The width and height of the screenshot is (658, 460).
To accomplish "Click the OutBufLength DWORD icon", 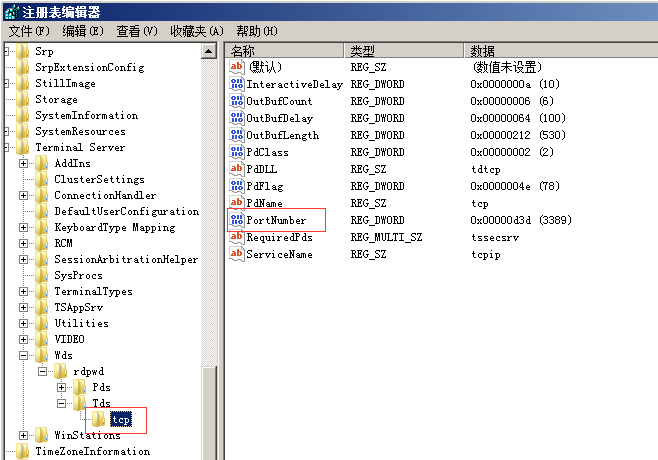I will click(237, 134).
